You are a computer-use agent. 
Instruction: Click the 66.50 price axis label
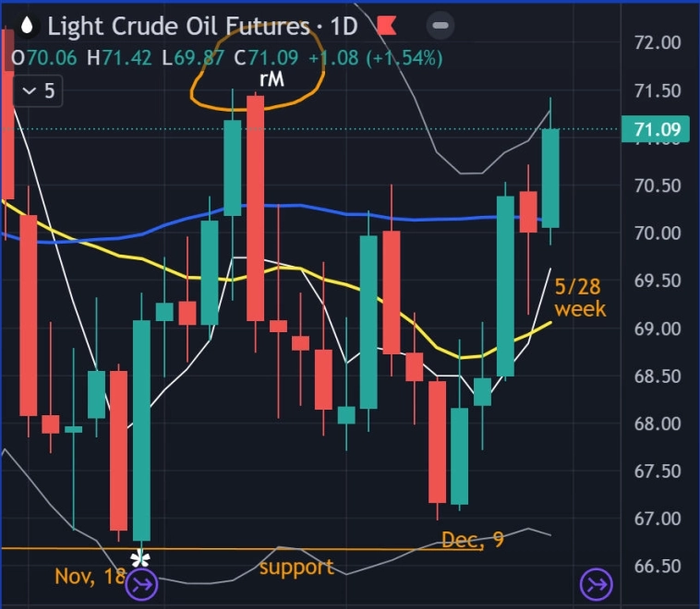pyautogui.click(x=658, y=567)
